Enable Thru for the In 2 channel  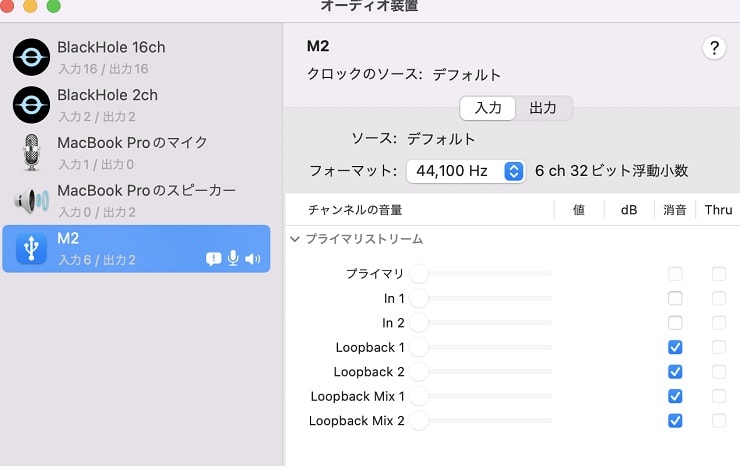pyautogui.click(x=718, y=323)
